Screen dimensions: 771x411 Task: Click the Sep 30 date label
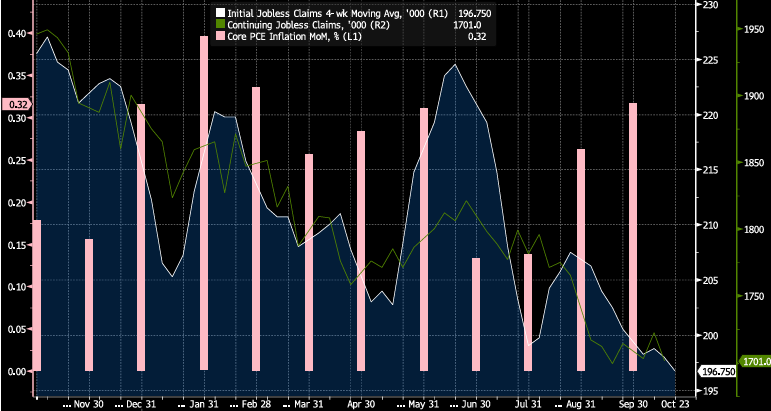634,404
